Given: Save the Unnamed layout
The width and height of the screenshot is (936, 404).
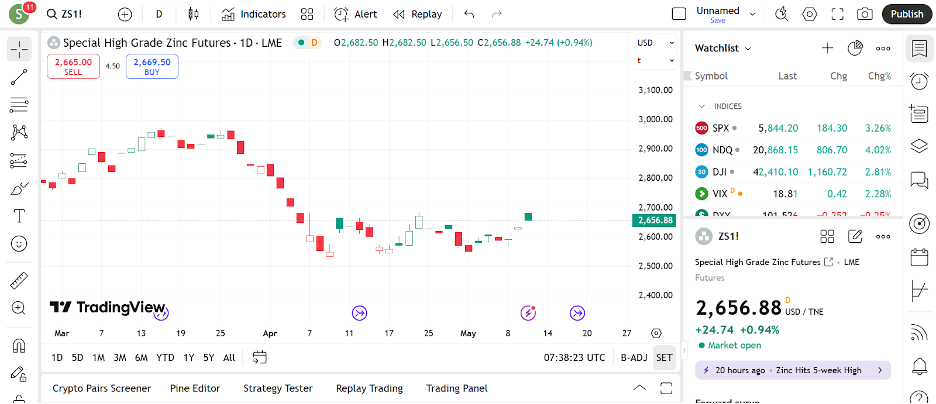Looking at the screenshot, I should 718,20.
